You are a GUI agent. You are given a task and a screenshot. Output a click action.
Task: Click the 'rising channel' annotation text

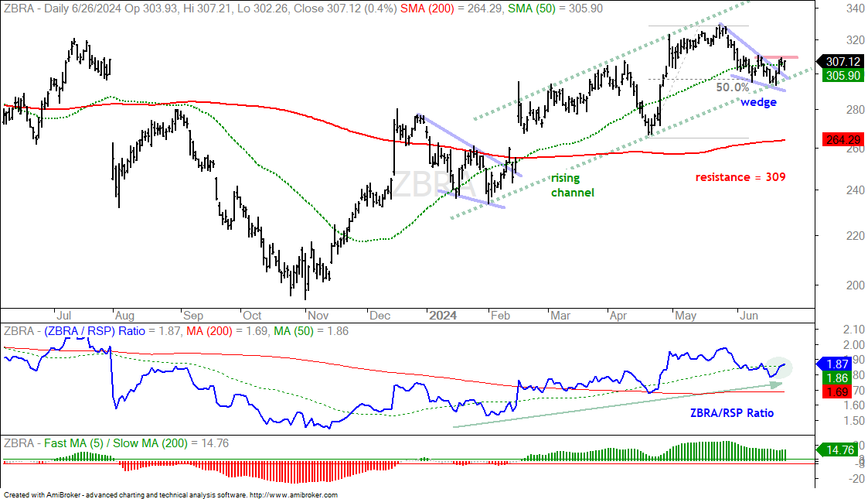573,186
